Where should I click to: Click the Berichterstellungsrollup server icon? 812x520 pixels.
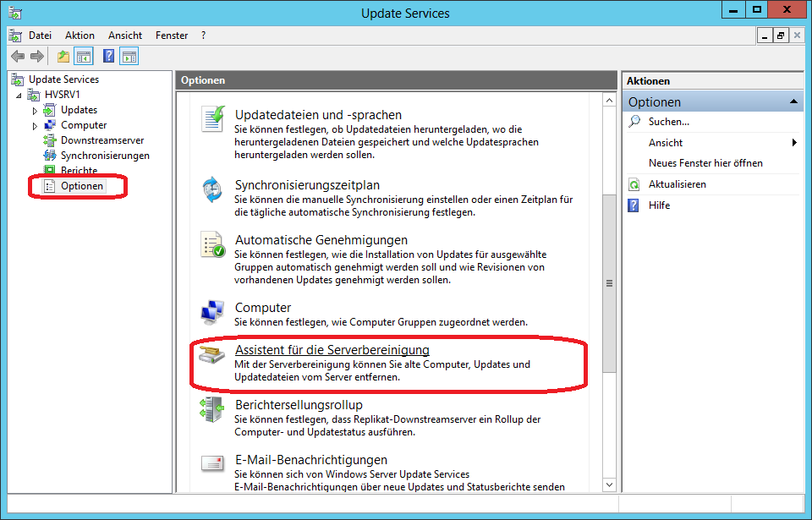212,410
